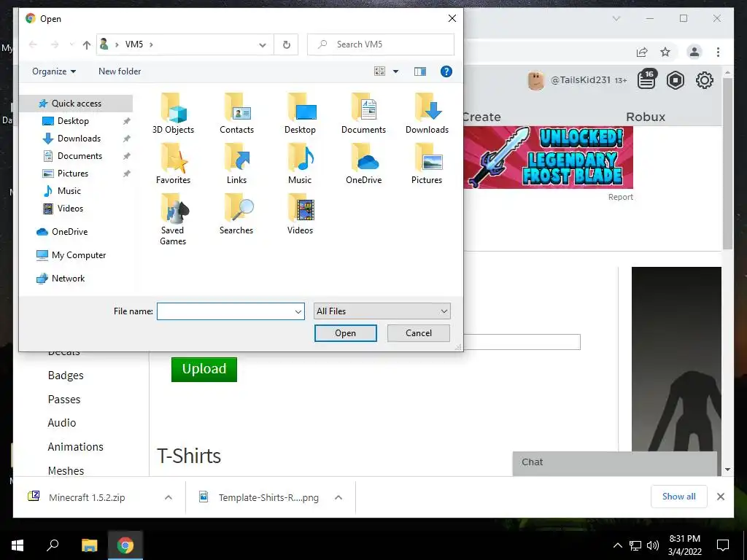Select the Favorites folder

[x=173, y=164]
